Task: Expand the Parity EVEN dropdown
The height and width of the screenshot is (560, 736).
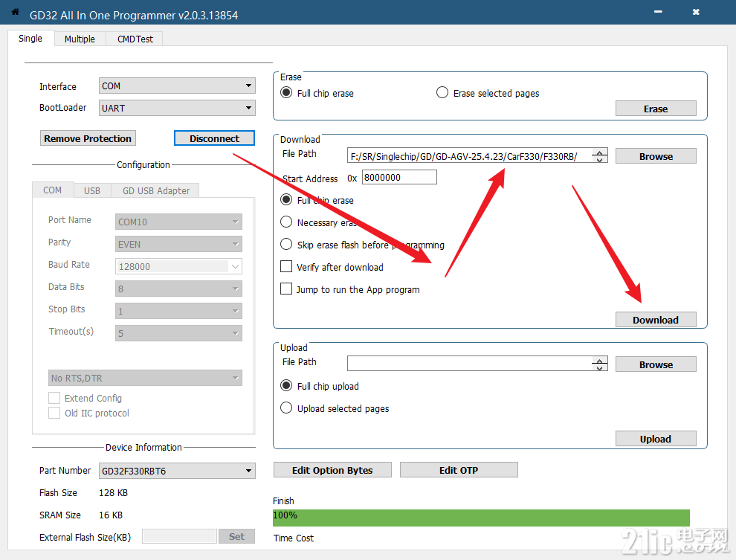Action: click(x=178, y=244)
